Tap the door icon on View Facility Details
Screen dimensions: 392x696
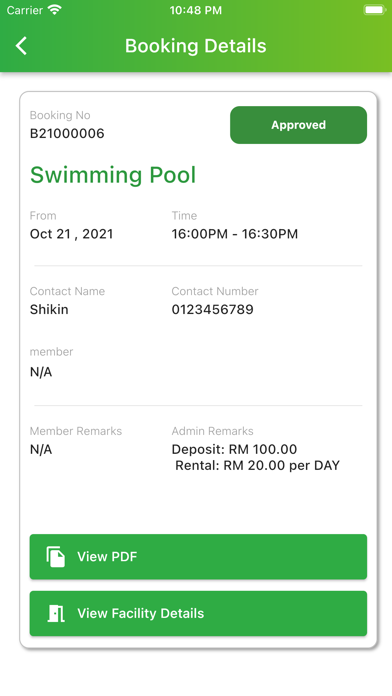click(56, 613)
